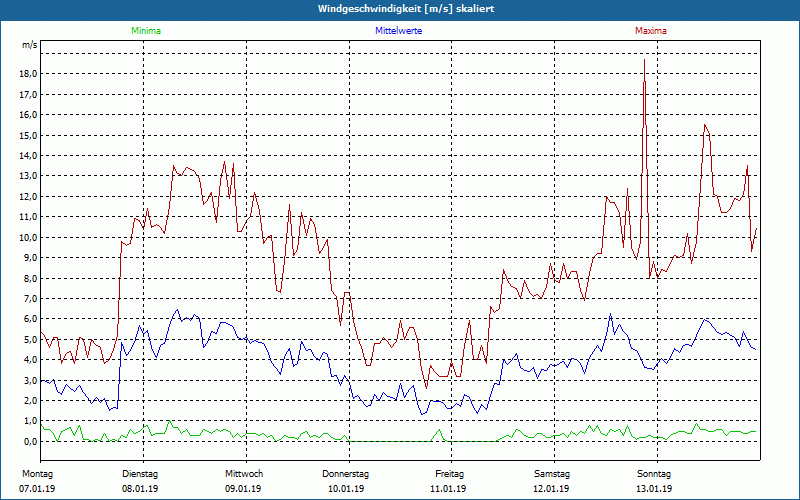Viewport: 800px width, 500px height.
Task: Click the 0,0 y-axis value
Action: coord(31,441)
